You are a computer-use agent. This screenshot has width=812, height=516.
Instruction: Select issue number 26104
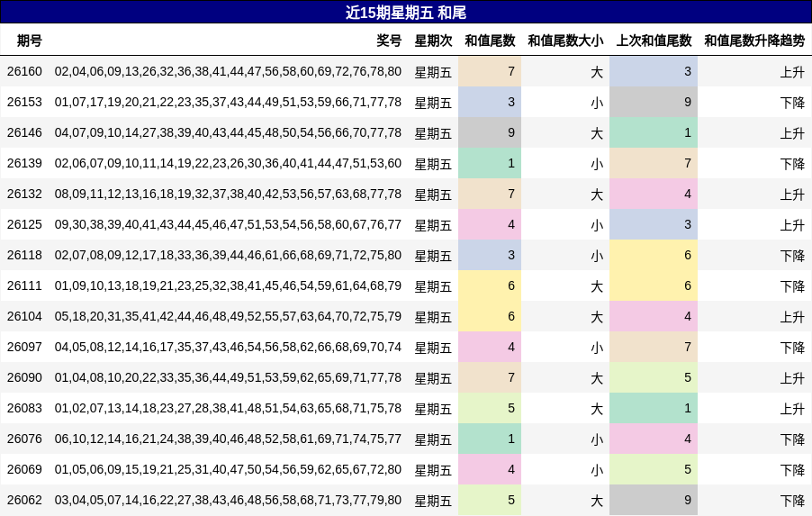click(24, 316)
